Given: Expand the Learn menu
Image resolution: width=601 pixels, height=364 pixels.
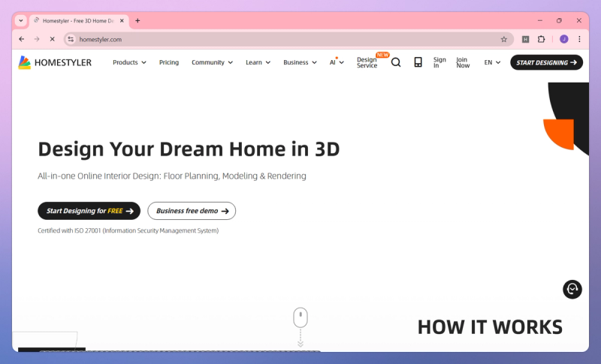Looking at the screenshot, I should pos(258,62).
